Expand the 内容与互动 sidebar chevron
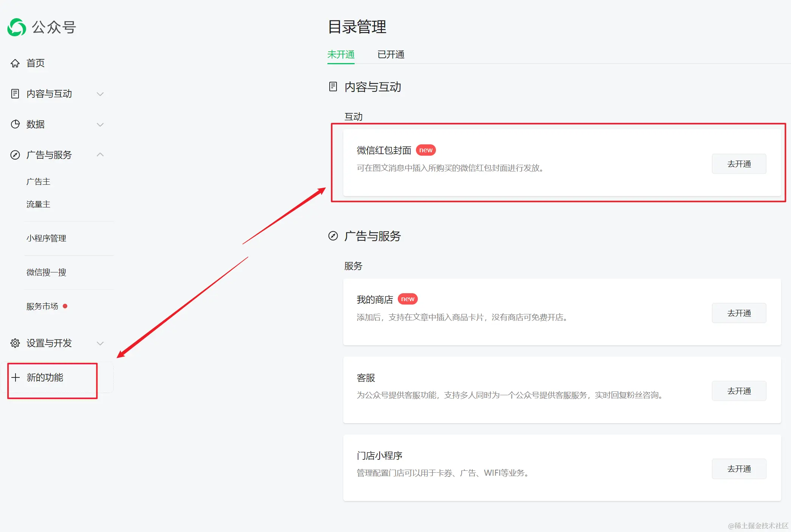 tap(100, 94)
